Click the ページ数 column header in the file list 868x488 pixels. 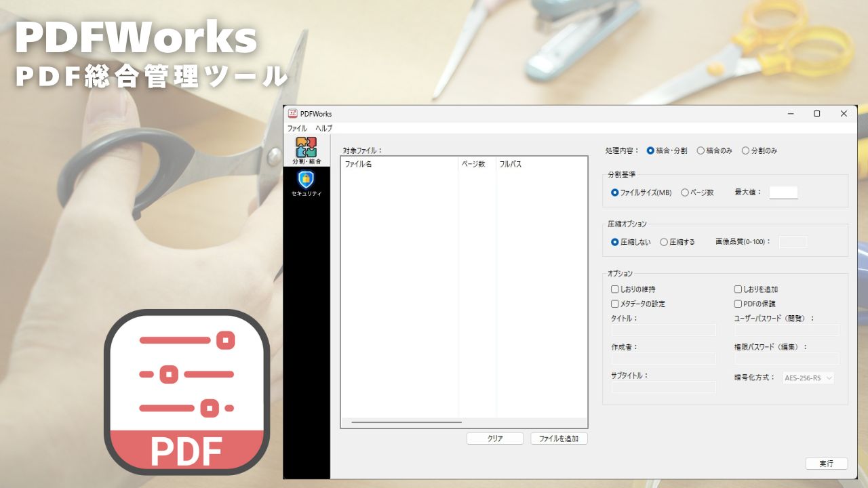point(477,164)
